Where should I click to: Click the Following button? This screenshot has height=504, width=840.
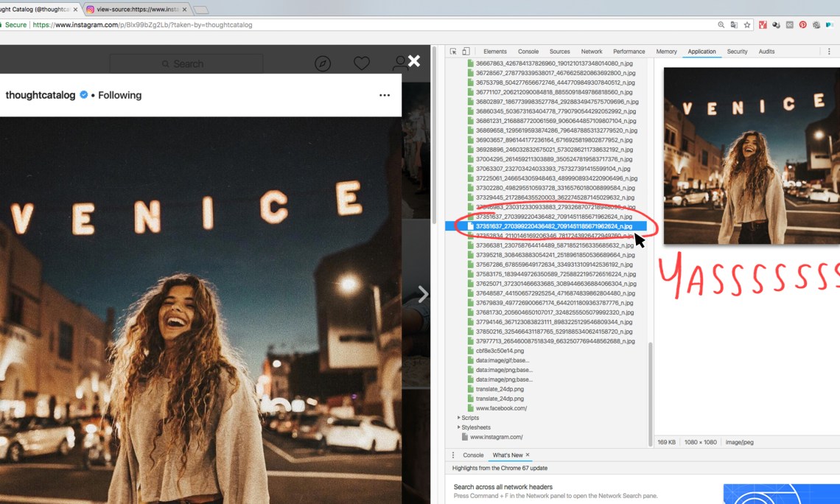pos(120,95)
